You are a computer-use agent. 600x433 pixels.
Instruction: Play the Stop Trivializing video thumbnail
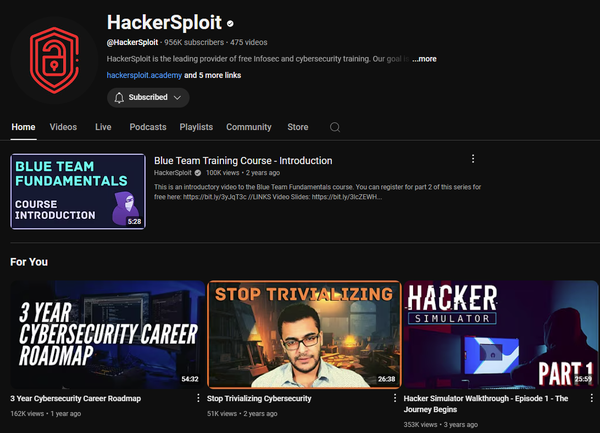[x=304, y=334]
